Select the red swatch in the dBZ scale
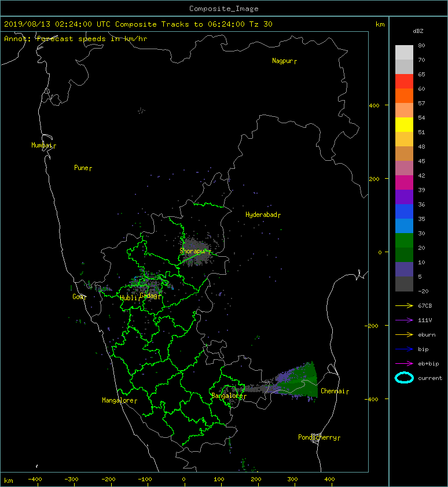This screenshot has height=487, width=448. [404, 81]
